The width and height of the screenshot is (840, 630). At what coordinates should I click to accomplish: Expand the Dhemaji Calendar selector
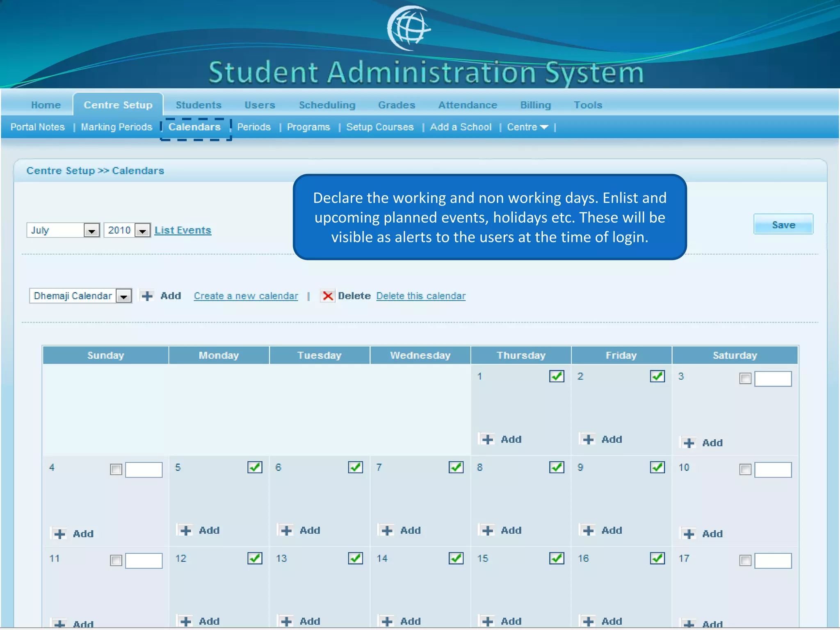(123, 296)
